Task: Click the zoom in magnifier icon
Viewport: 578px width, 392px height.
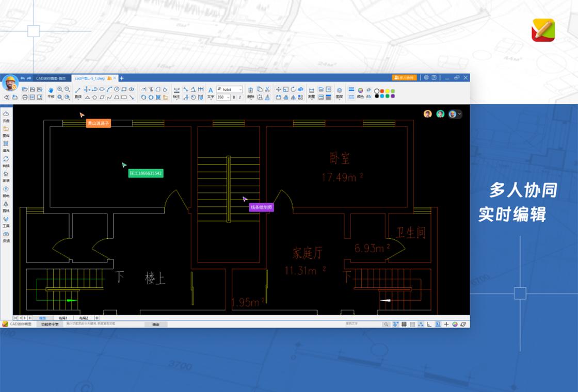Action: coord(60,89)
